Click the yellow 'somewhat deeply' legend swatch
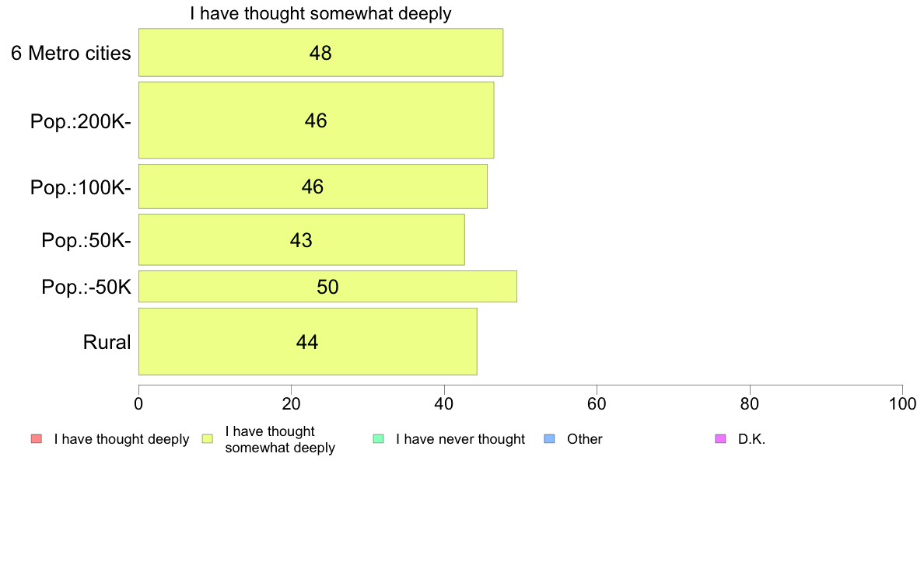 click(208, 439)
